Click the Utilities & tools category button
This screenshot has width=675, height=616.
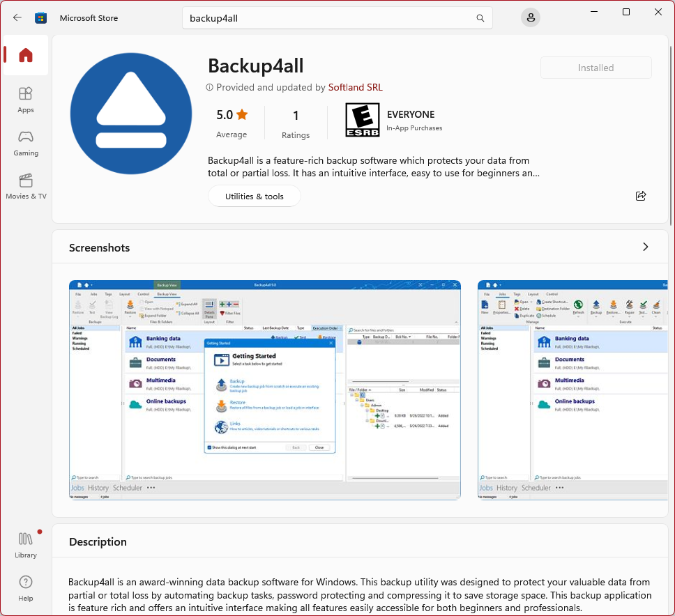[254, 196]
